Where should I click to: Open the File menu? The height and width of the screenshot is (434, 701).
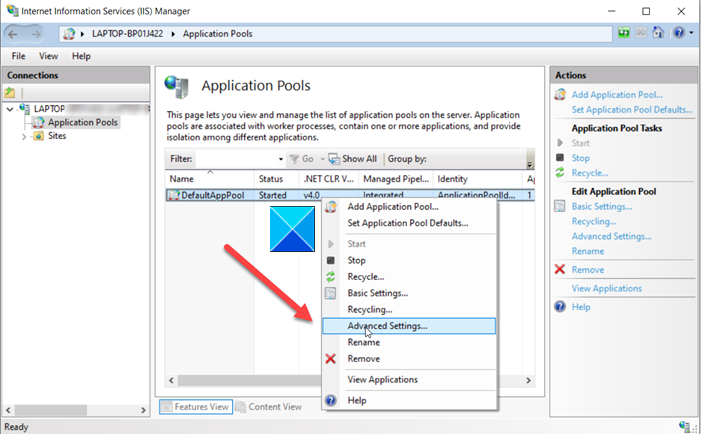(18, 56)
